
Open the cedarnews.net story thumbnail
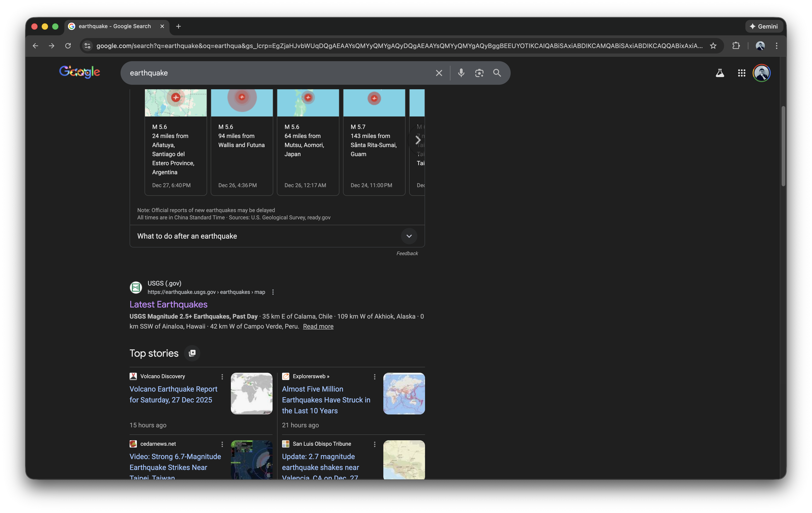pyautogui.click(x=251, y=460)
